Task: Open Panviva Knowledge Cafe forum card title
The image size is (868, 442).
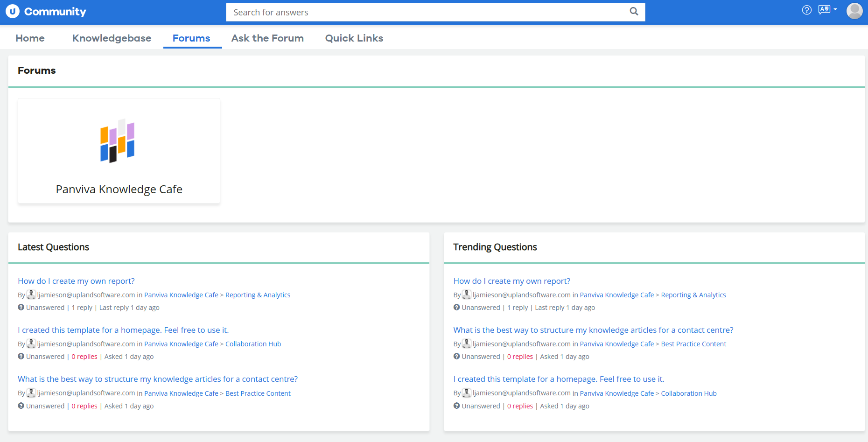Action: click(119, 189)
